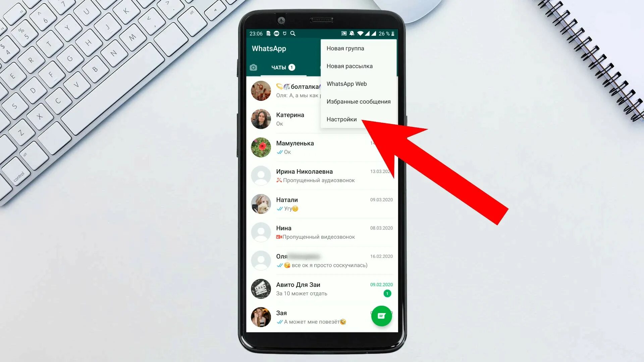Open Настройки (Settings) menu item
The image size is (644, 362).
click(x=341, y=119)
